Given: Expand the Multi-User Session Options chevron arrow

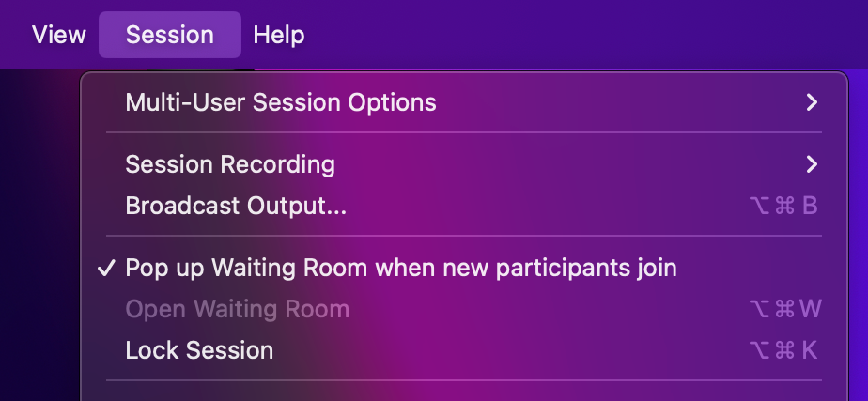Looking at the screenshot, I should (812, 101).
